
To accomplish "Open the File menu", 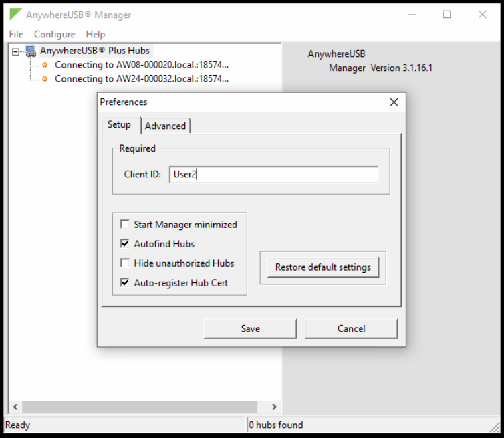I will point(16,34).
